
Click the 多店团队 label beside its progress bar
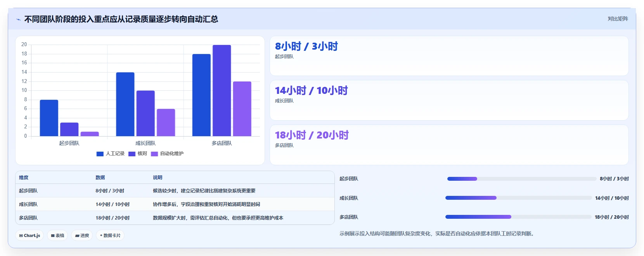click(349, 217)
